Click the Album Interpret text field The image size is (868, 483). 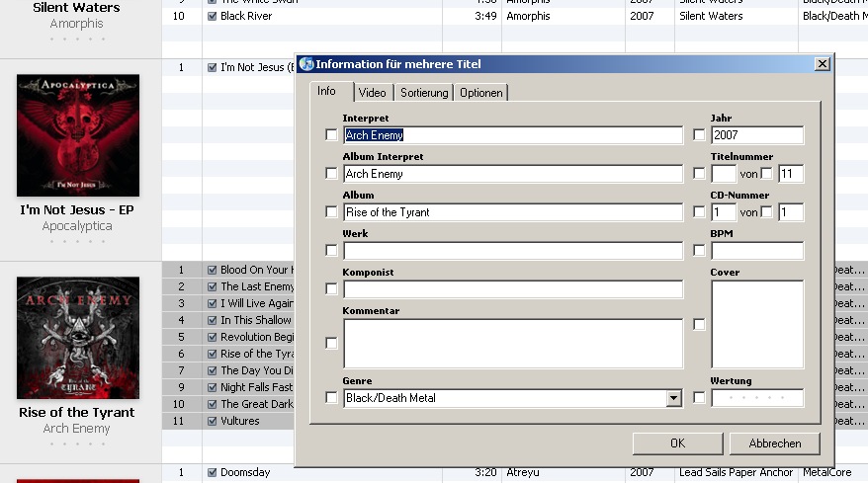pyautogui.click(x=513, y=174)
